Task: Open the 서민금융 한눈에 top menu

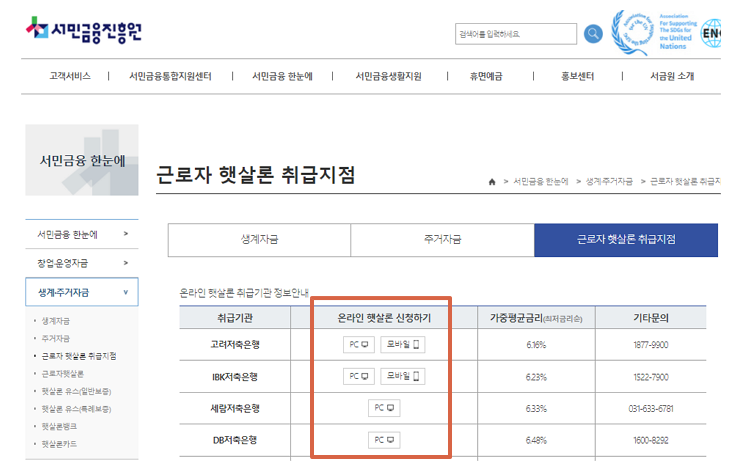Action: pyautogui.click(x=282, y=76)
